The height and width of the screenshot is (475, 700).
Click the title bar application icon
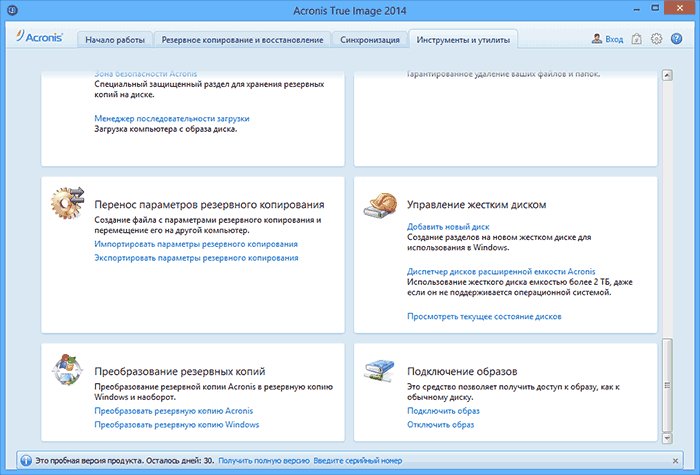(12, 10)
